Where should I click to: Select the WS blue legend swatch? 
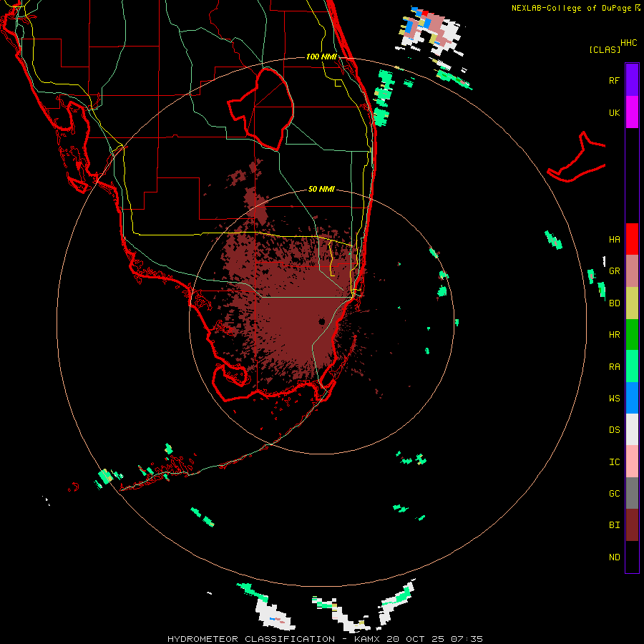[x=632, y=398]
